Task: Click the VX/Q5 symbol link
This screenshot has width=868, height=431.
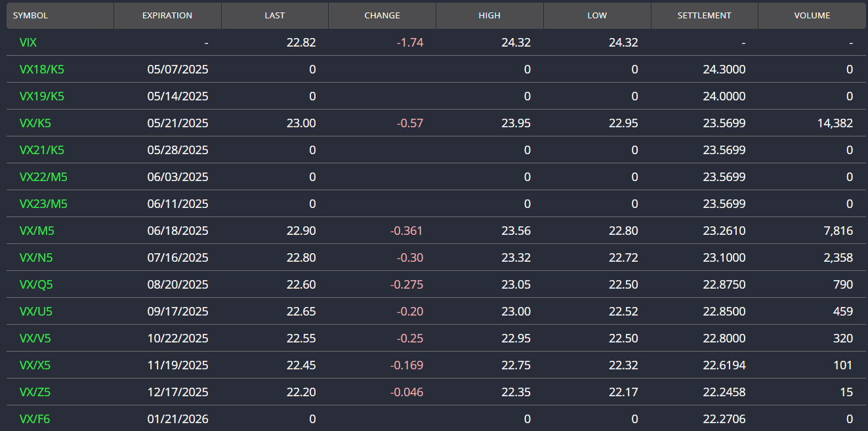Action: pos(35,285)
